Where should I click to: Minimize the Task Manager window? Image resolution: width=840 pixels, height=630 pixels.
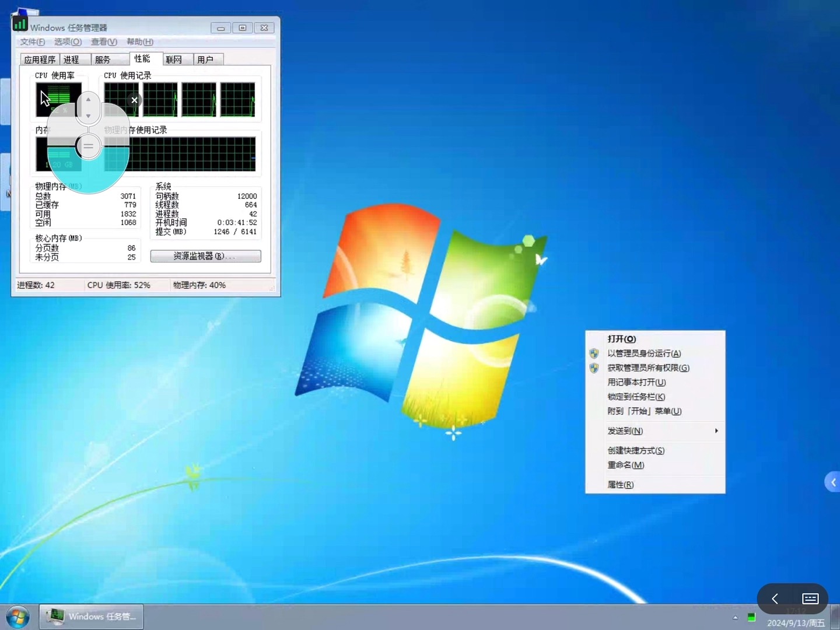[x=220, y=28]
